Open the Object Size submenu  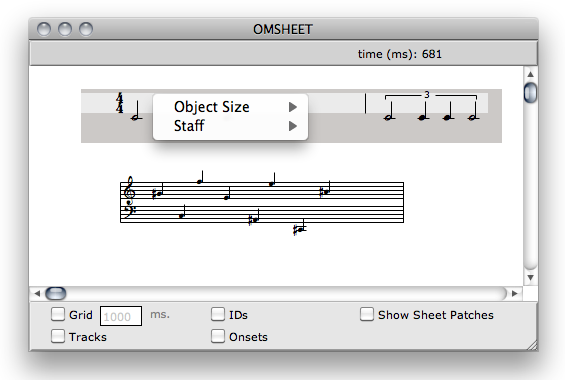pos(230,107)
